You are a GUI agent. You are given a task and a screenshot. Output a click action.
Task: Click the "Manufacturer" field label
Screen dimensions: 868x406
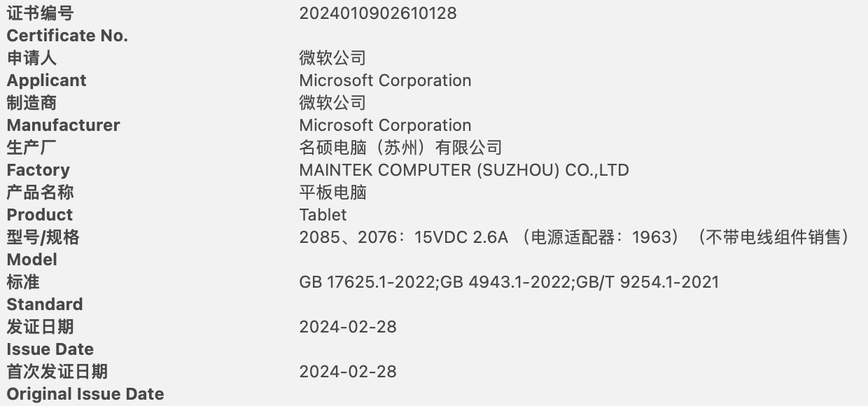(x=63, y=125)
